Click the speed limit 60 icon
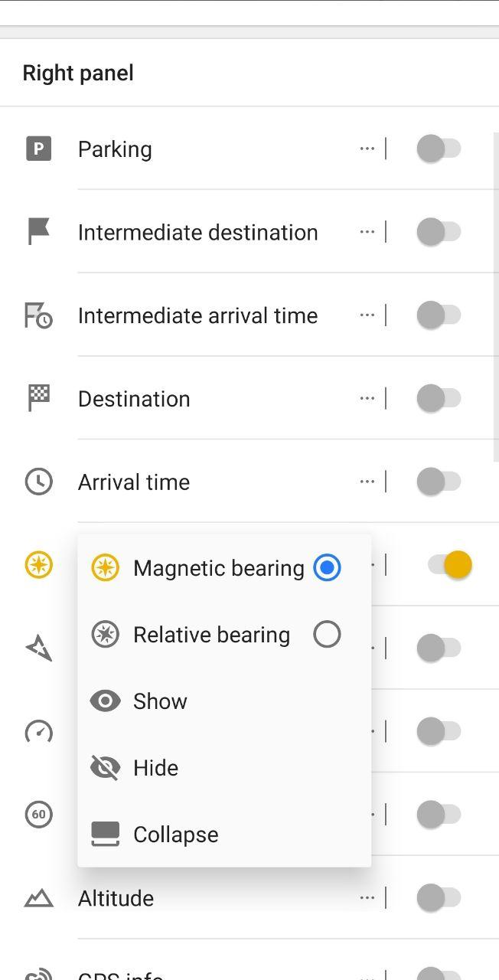The height and width of the screenshot is (980, 499). [x=38, y=814]
